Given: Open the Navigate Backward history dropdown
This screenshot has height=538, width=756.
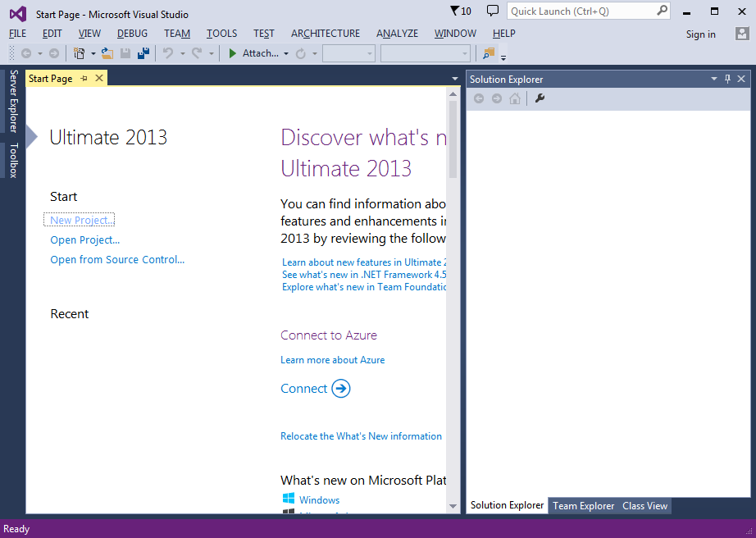Looking at the screenshot, I should (40, 53).
